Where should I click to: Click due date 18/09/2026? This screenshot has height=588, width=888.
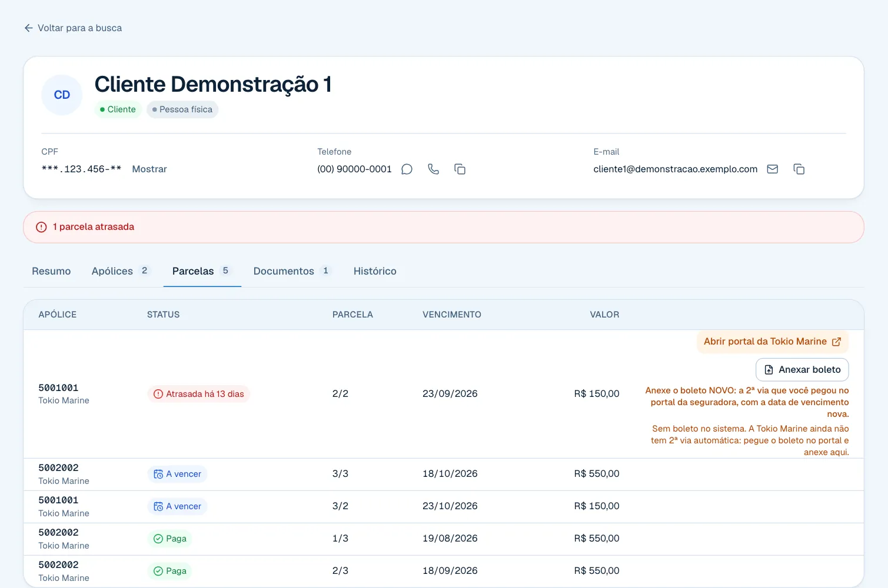(450, 571)
